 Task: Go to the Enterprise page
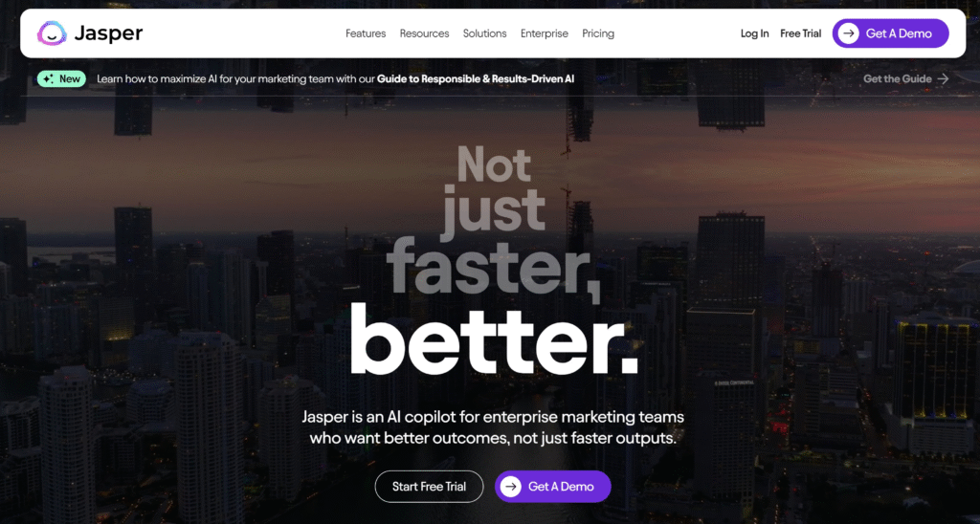(x=545, y=33)
